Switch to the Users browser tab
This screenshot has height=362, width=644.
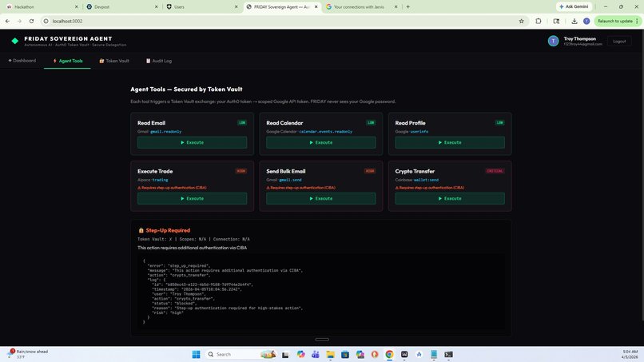coord(201,6)
